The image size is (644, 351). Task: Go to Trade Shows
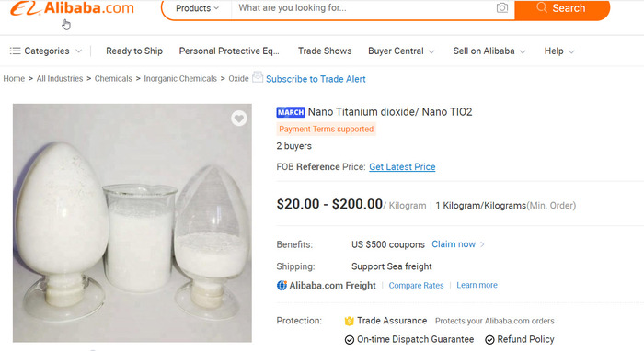point(325,51)
